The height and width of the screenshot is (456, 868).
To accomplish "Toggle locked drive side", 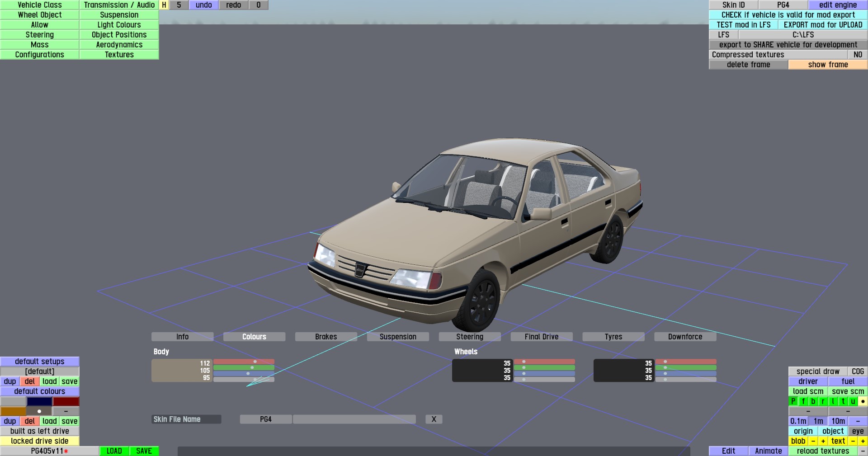I will pos(40,441).
